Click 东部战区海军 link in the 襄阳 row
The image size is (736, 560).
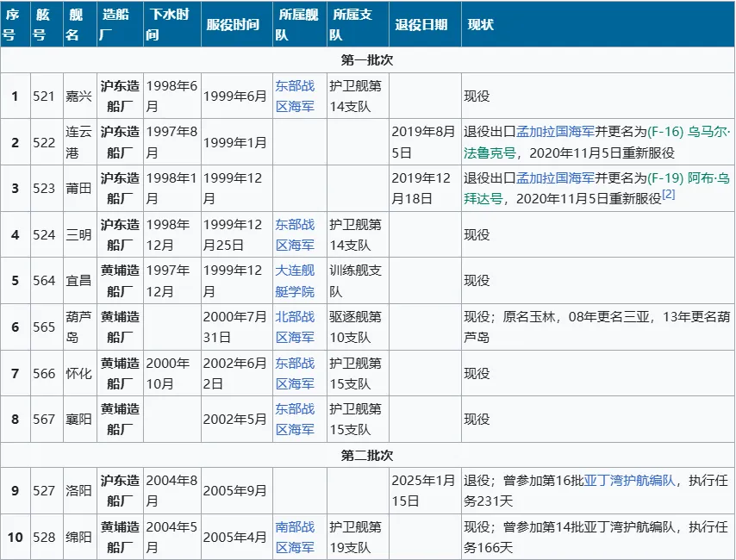(295, 419)
